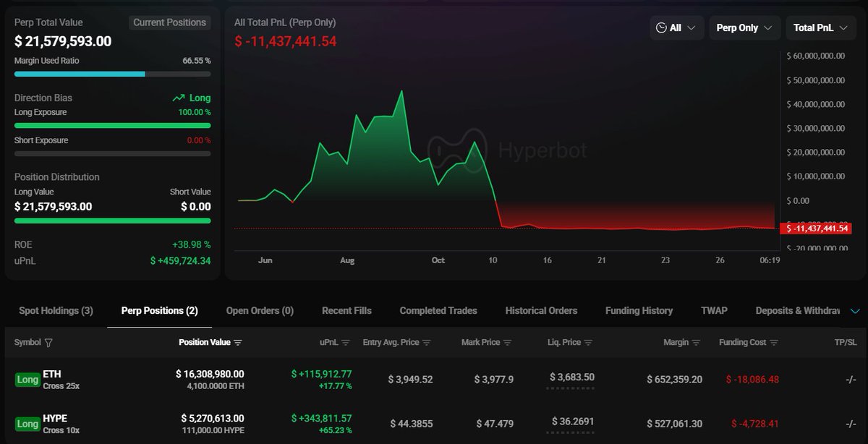
Task: Click the red current PnL value marker on axis
Action: pos(816,229)
